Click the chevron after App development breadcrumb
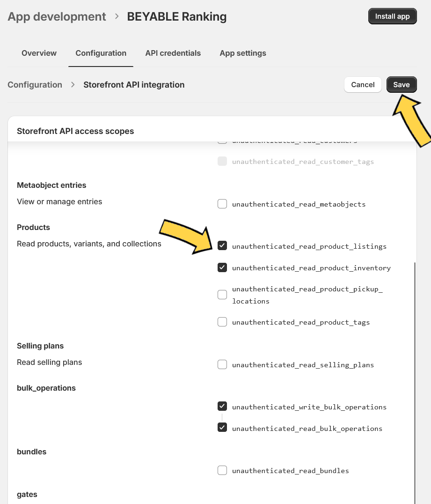 click(117, 16)
